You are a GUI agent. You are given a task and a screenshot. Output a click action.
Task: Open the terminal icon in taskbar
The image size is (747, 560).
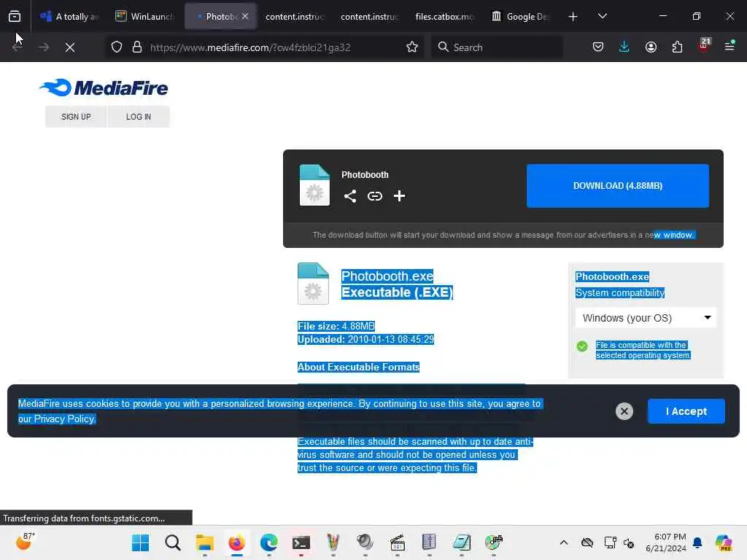coord(301,542)
